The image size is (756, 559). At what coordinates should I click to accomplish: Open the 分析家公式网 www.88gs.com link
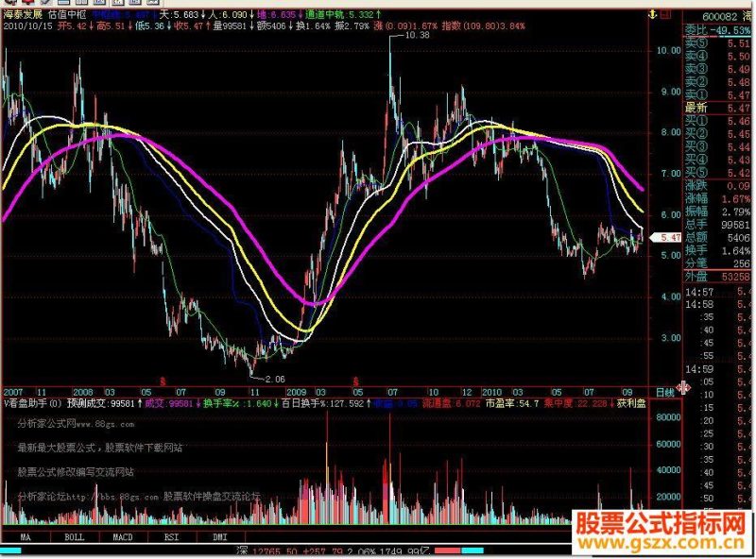click(x=77, y=424)
